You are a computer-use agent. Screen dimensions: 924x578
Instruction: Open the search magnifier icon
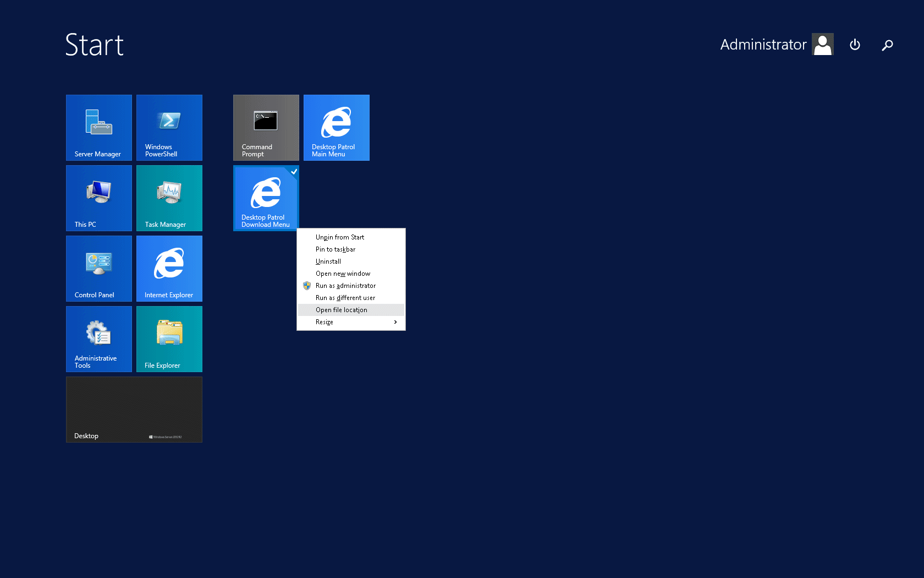coord(887,45)
